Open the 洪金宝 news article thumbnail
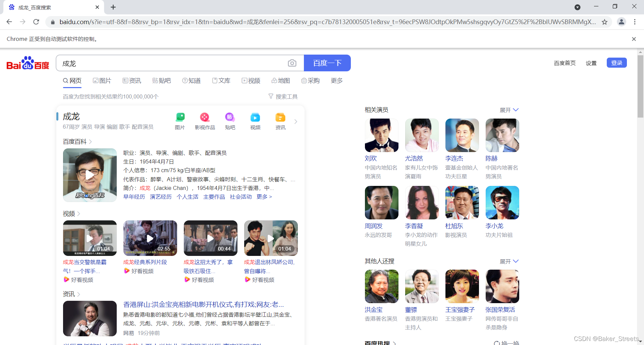Viewport: 644px width, 345px height. 90,319
